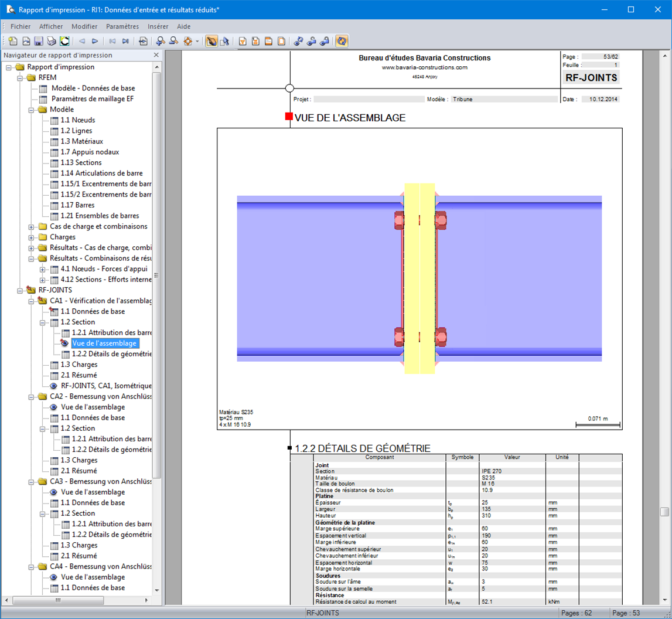Open the Insérer menu
The width and height of the screenshot is (672, 619).
[158, 26]
